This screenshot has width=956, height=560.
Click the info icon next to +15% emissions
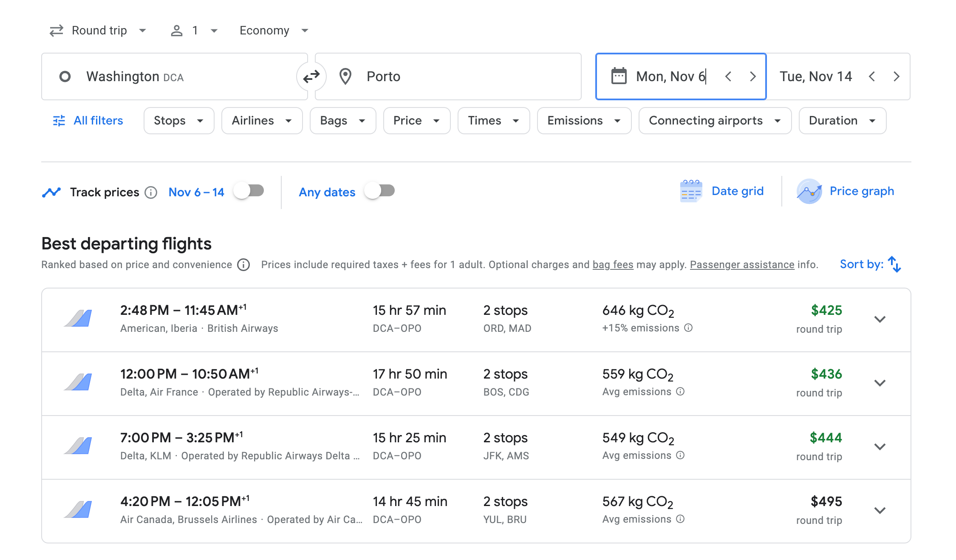pyautogui.click(x=688, y=328)
